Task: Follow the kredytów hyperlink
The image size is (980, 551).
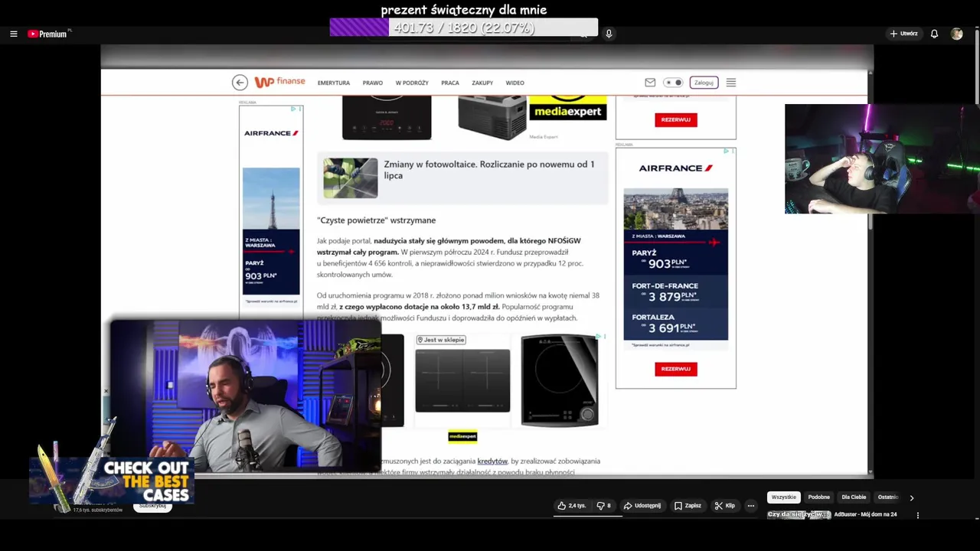Action: (492, 461)
